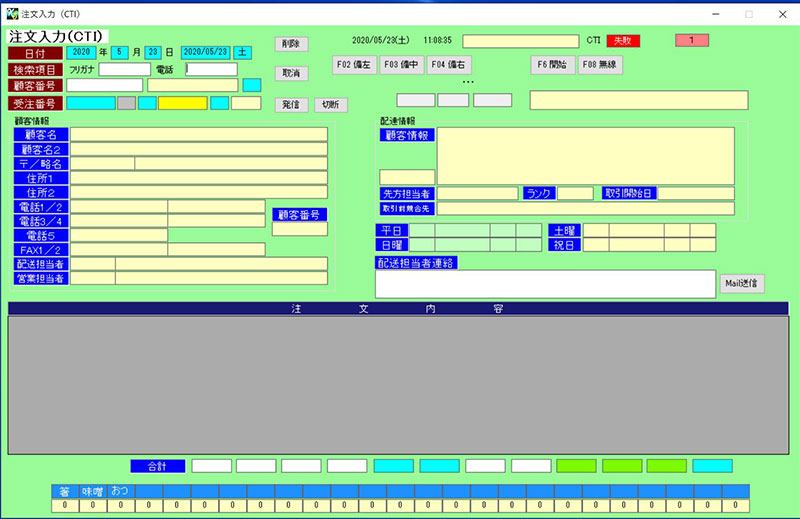Select the F02 備左 button
Image resolution: width=800 pixels, height=519 pixels.
[353, 64]
